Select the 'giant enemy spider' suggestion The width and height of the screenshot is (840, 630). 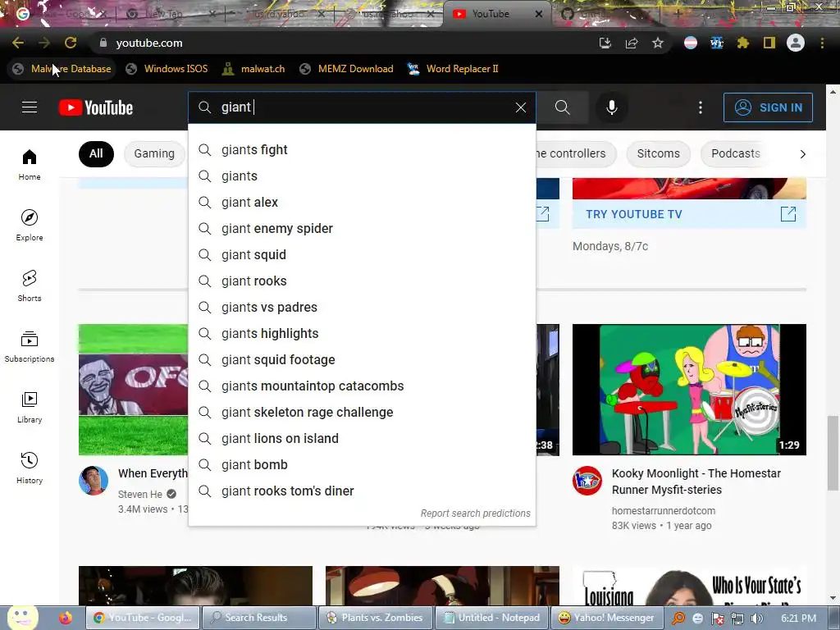pyautogui.click(x=362, y=229)
